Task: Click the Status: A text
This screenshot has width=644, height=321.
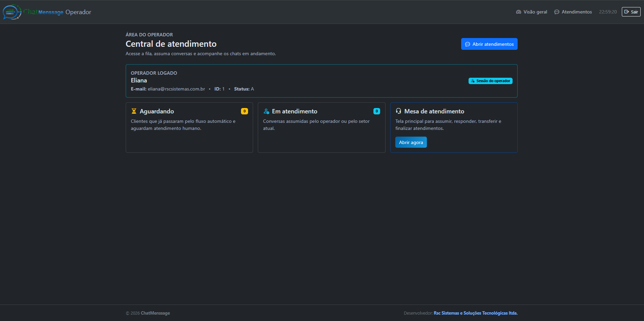Action: point(244,89)
